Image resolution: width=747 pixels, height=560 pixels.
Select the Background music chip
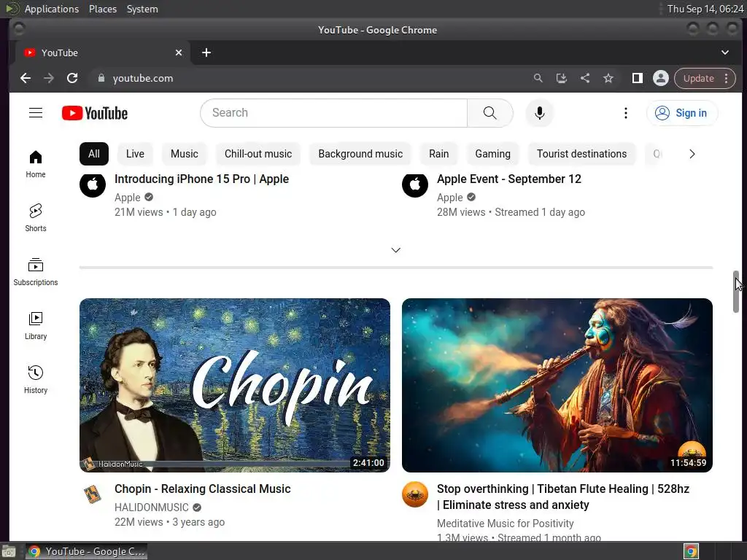[360, 154]
